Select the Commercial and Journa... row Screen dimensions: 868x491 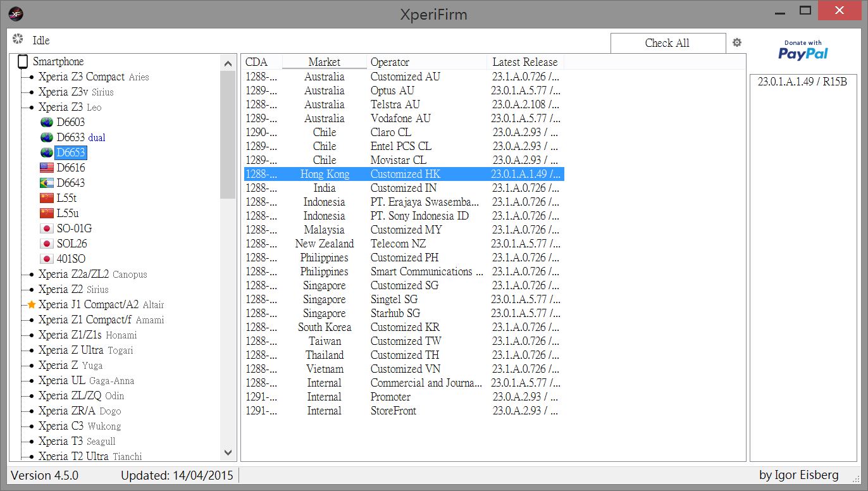404,383
